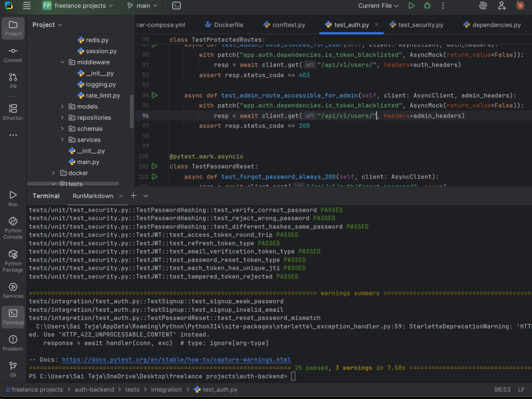This screenshot has width=532, height=399.
Task: Click auth-backend in the breadcrumb
Action: point(94,389)
